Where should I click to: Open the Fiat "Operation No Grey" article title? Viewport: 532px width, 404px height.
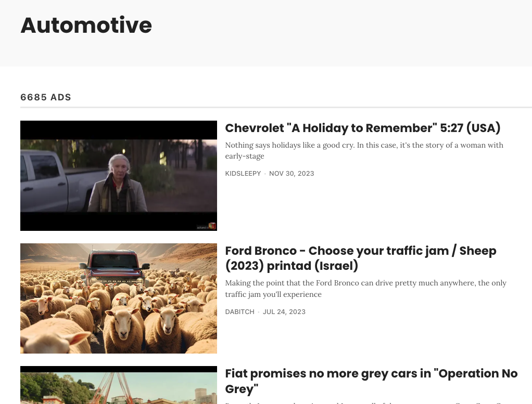[371, 381]
